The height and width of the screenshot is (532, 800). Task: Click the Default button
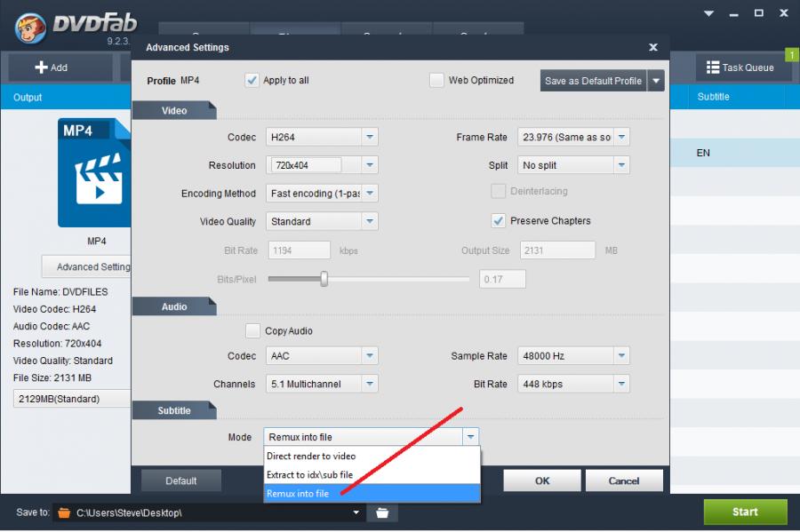181,480
